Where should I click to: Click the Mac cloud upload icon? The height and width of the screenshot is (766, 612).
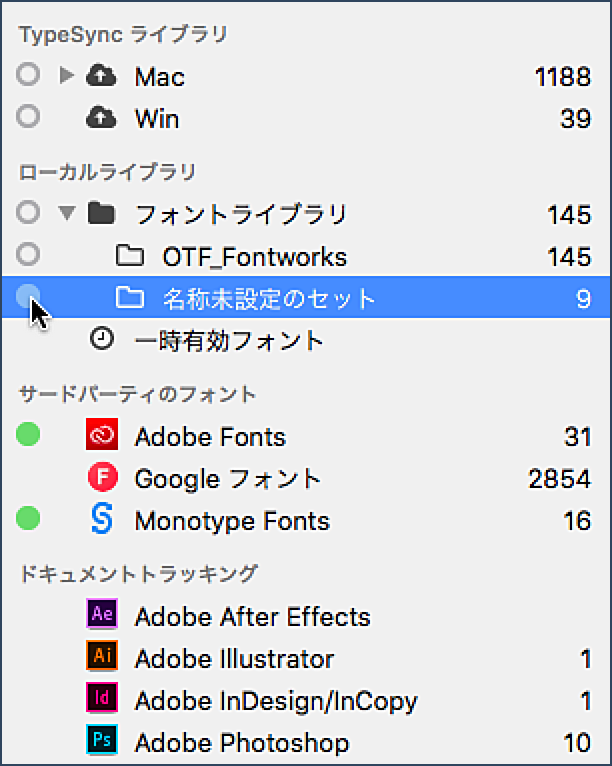(101, 76)
